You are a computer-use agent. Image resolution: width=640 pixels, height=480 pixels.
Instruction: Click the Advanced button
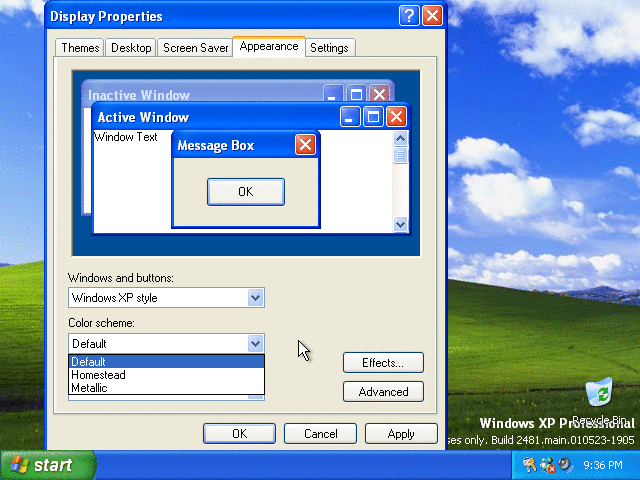pos(383,391)
